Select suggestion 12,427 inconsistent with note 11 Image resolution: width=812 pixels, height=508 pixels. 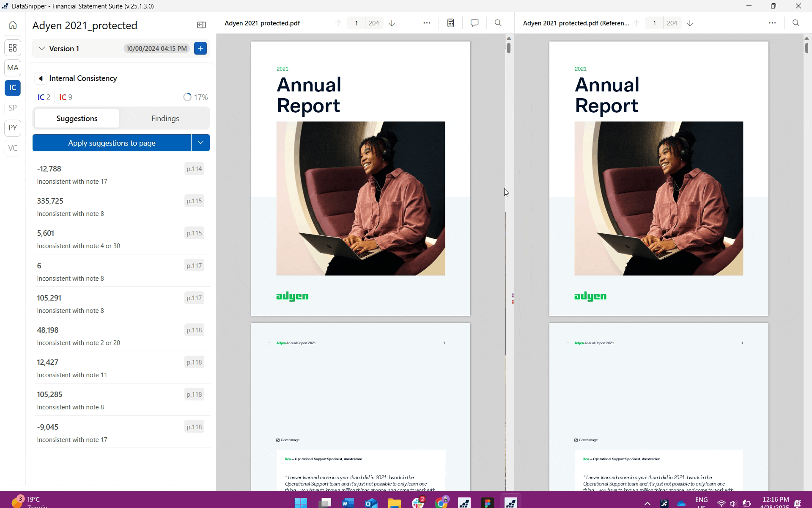121,368
